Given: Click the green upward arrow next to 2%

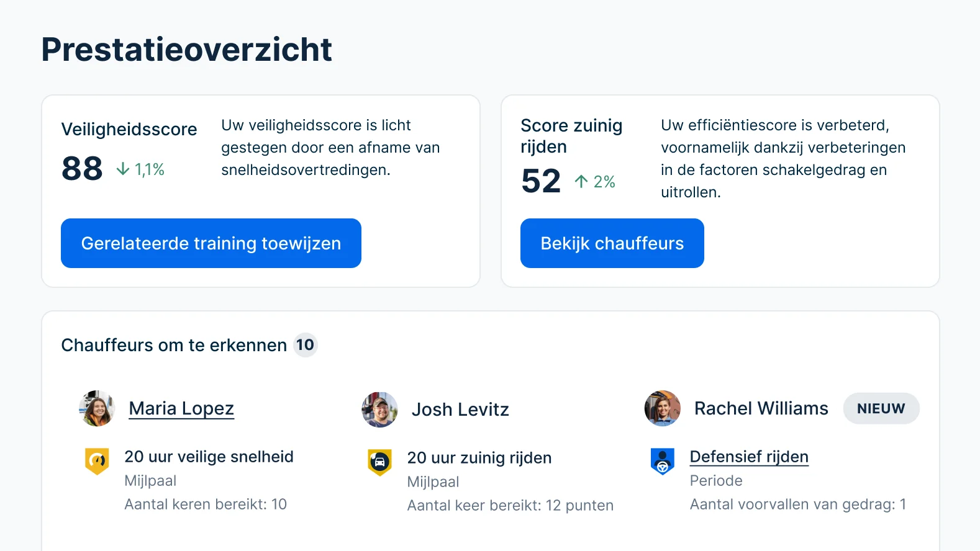Looking at the screenshot, I should pyautogui.click(x=581, y=181).
